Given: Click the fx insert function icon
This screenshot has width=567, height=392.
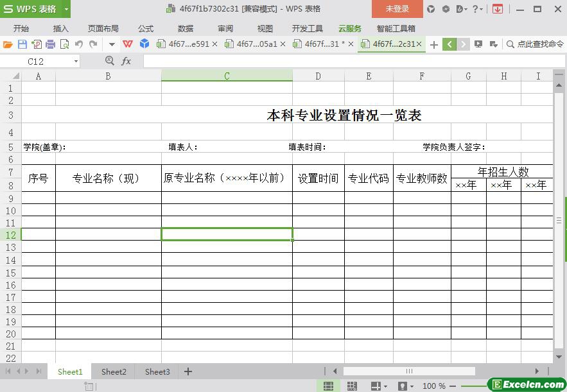Looking at the screenshot, I should pos(126,61).
